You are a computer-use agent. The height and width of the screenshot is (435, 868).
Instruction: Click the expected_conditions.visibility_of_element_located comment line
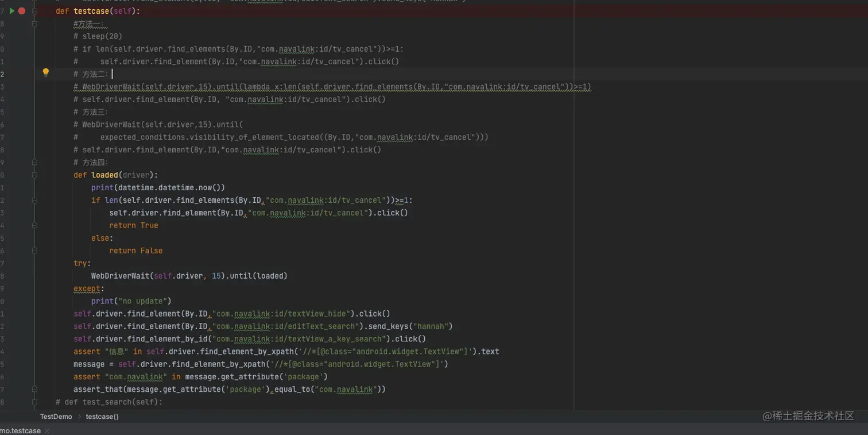tap(281, 137)
